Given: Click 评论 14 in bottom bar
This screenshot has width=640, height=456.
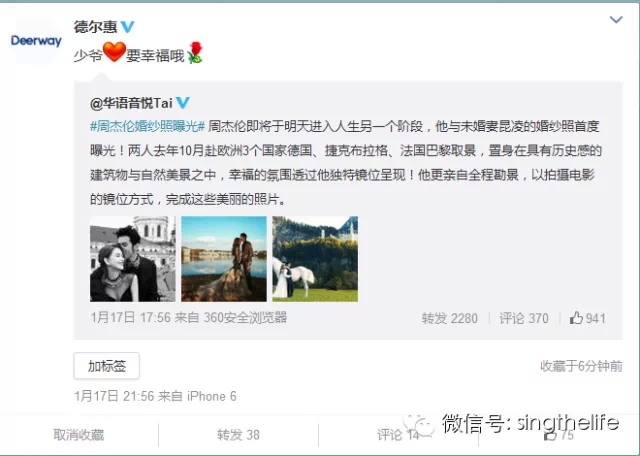Looking at the screenshot, I should [398, 435].
